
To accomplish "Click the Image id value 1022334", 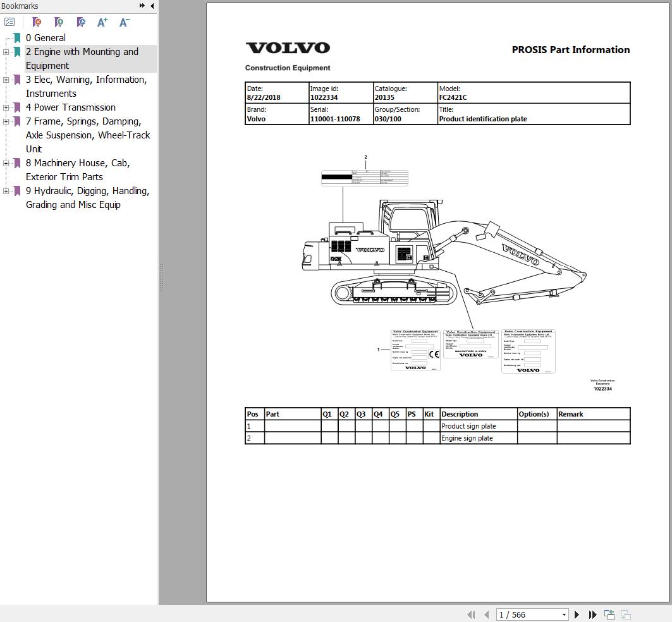I will click(324, 97).
